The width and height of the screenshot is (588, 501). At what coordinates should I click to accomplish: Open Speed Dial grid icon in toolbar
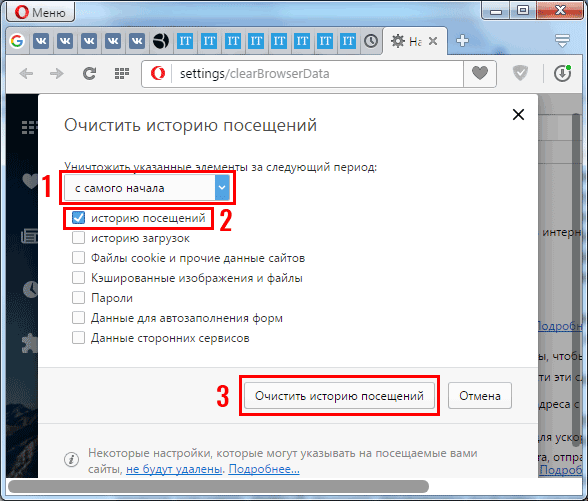pos(122,73)
